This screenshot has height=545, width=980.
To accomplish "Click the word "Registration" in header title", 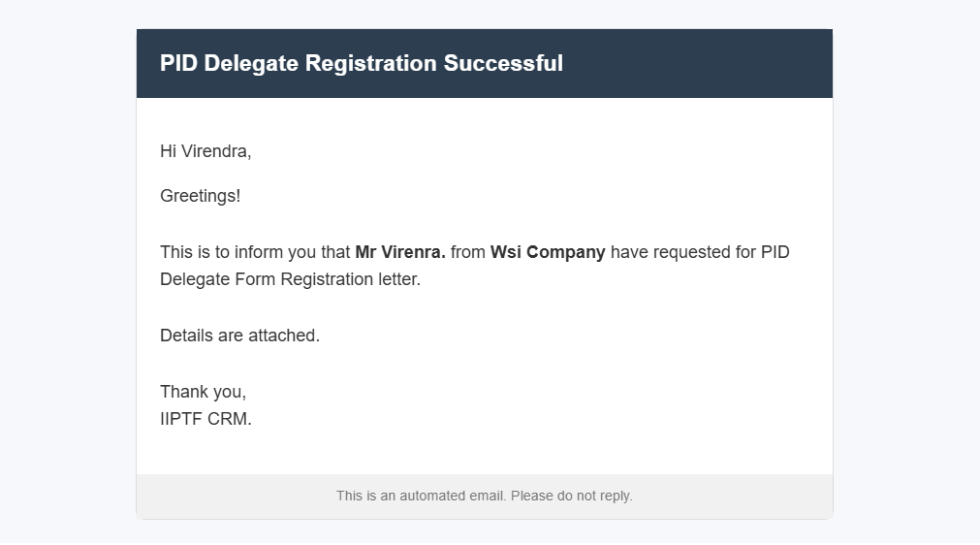I will pos(371,64).
